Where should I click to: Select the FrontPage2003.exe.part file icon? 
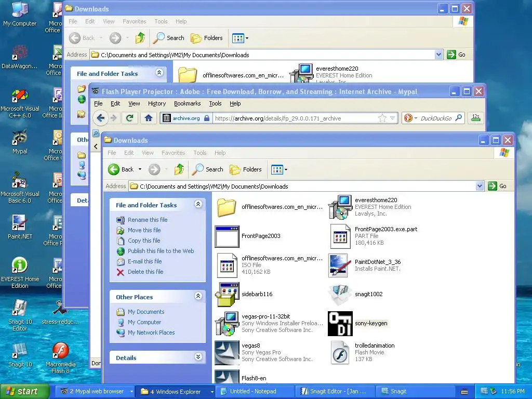(340, 236)
